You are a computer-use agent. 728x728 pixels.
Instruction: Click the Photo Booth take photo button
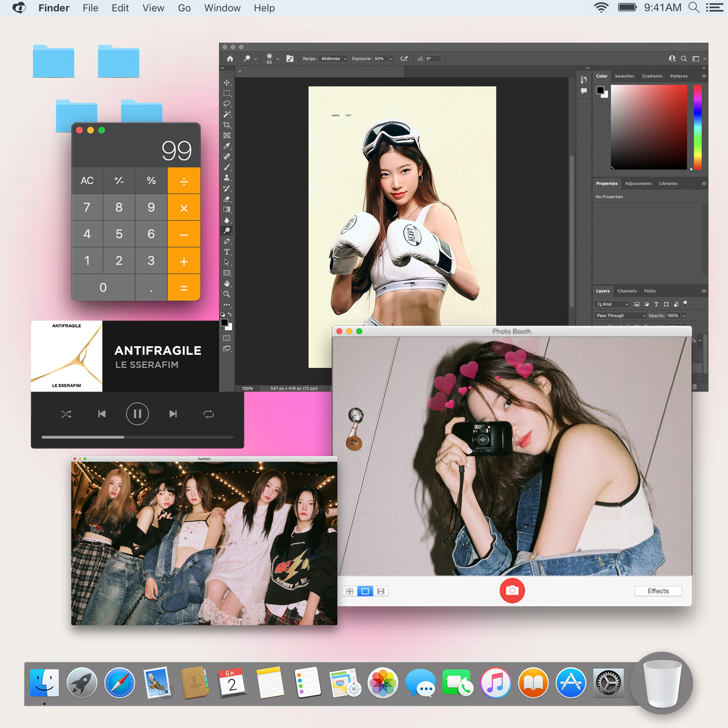[512, 590]
